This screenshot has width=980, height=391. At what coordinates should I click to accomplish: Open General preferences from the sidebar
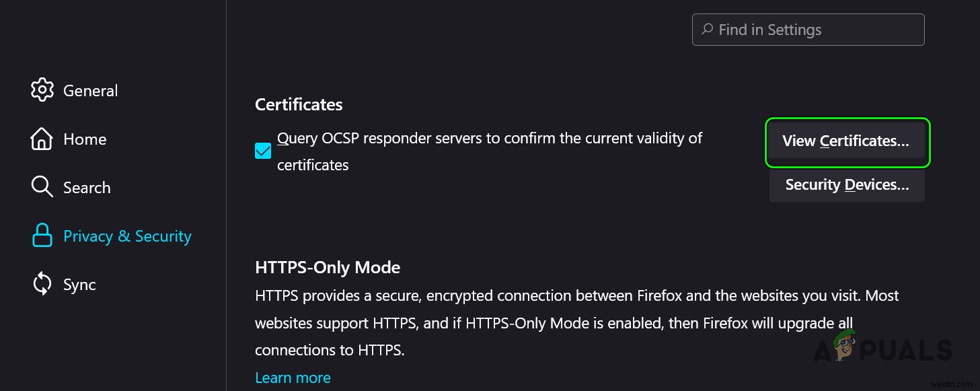pos(90,90)
